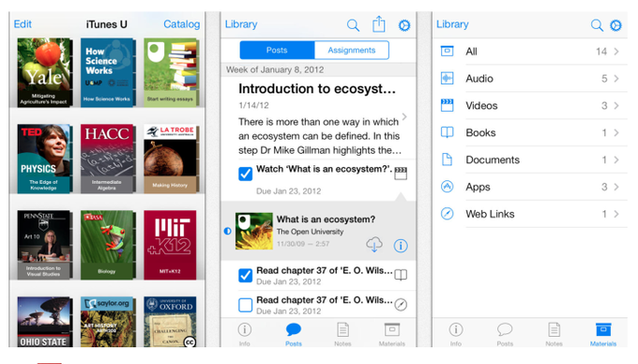Tap the Books open-book icon

click(x=448, y=132)
